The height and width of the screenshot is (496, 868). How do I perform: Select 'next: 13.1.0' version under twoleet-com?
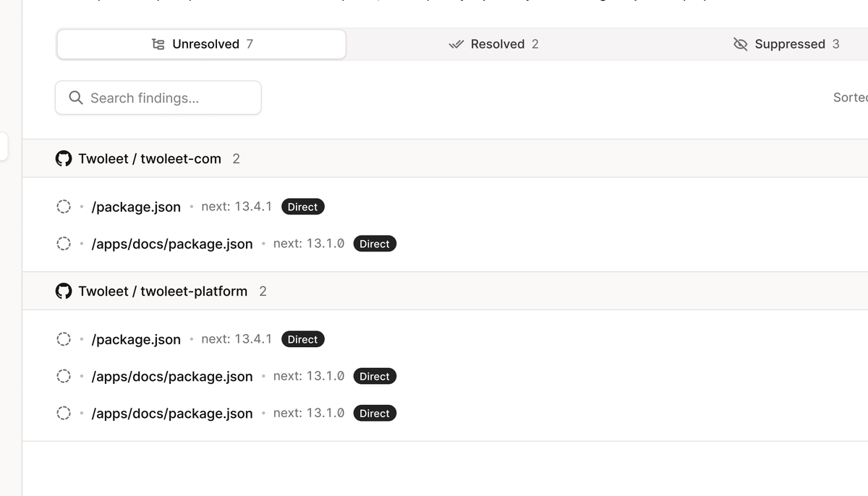pos(309,244)
